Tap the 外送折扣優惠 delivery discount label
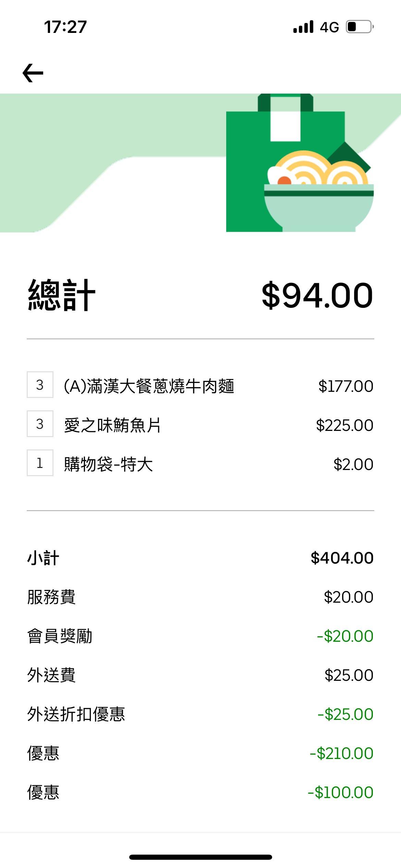The height and width of the screenshot is (868, 401). click(76, 714)
